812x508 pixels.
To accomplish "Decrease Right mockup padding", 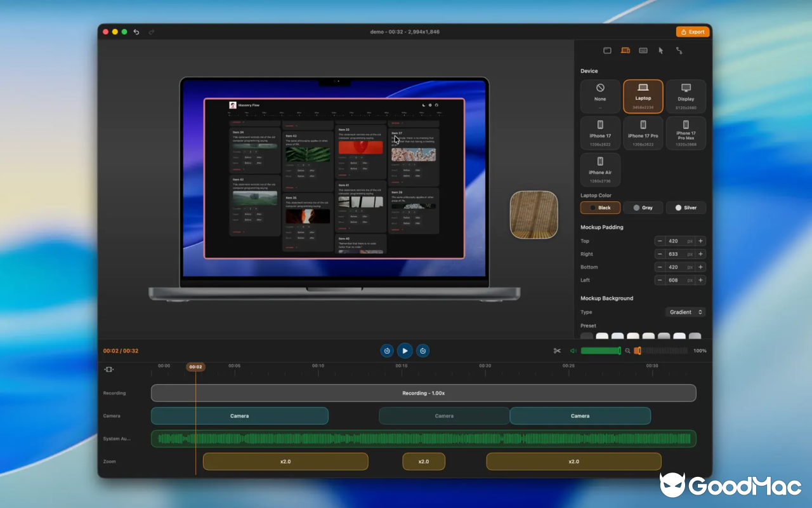I will coord(660,254).
